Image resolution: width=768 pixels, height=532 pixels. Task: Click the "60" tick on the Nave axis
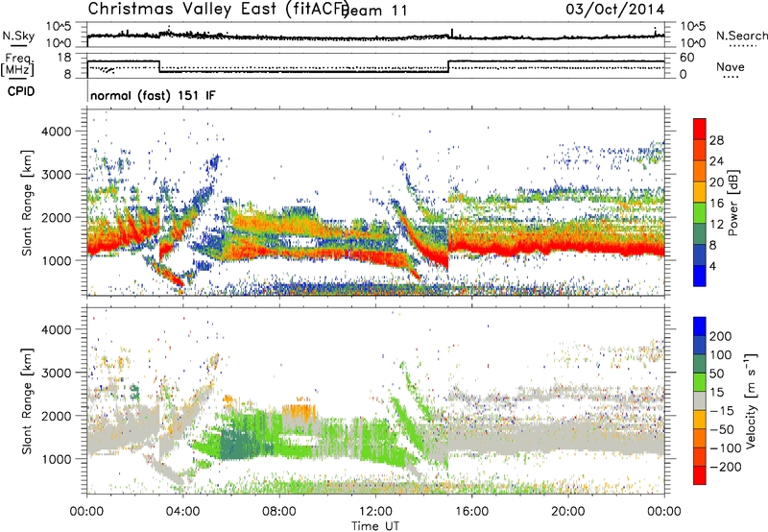pos(687,58)
